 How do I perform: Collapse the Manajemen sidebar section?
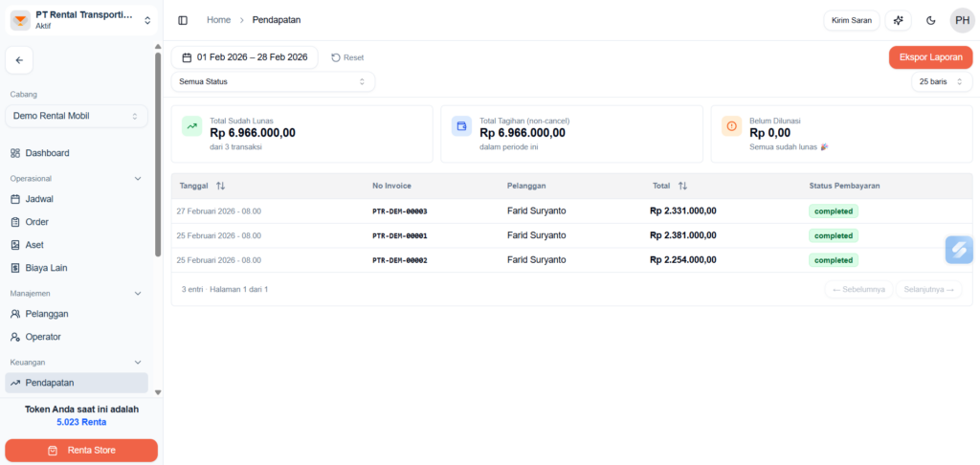(138, 294)
